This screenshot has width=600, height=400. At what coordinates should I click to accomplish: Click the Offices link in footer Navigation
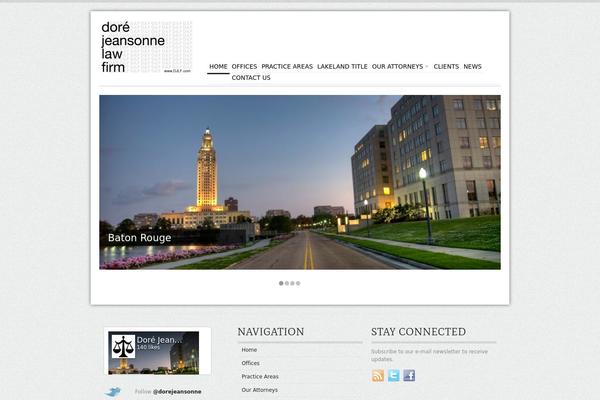[250, 363]
